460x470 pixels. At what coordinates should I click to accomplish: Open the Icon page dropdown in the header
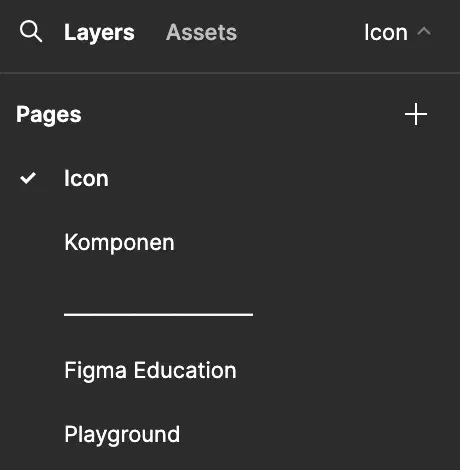point(397,32)
